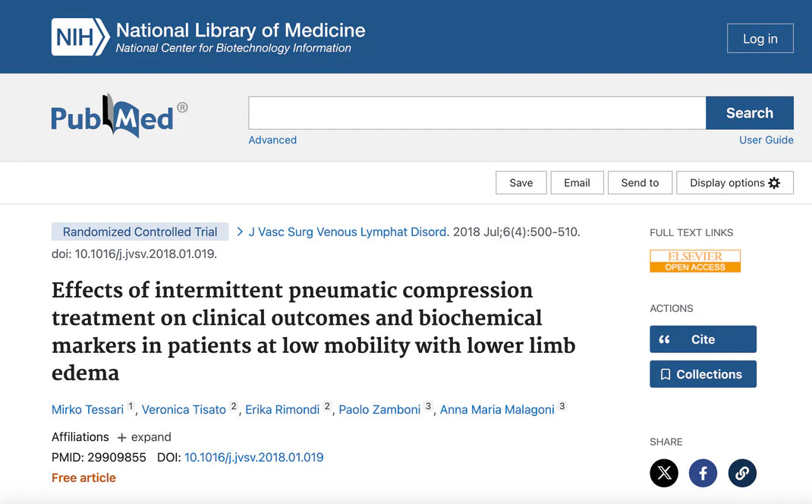Click the NIH logo icon
Screen dimensions: 812x504
80,37
